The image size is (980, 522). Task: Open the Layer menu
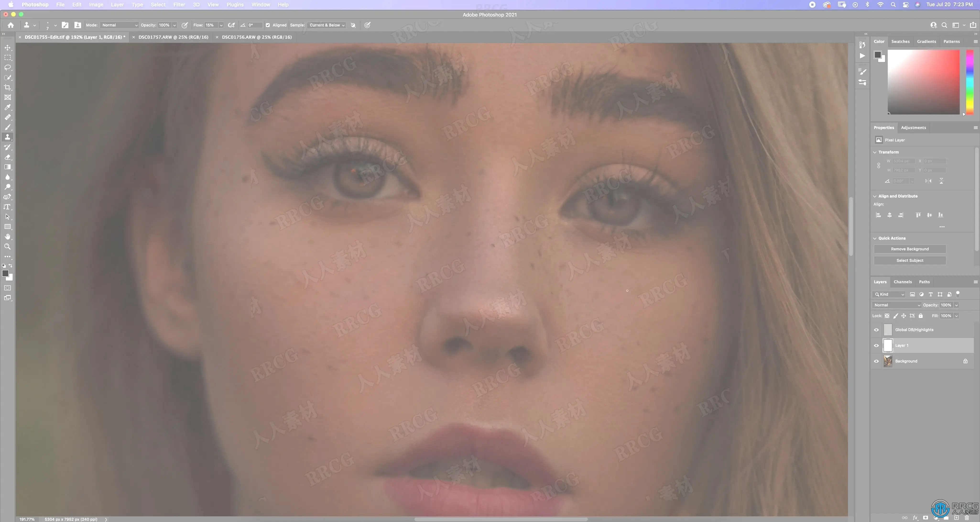tap(117, 5)
